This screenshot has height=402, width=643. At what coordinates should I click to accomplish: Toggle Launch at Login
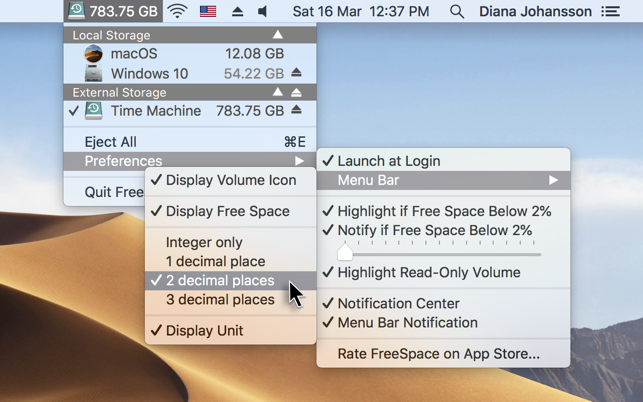coord(443,161)
